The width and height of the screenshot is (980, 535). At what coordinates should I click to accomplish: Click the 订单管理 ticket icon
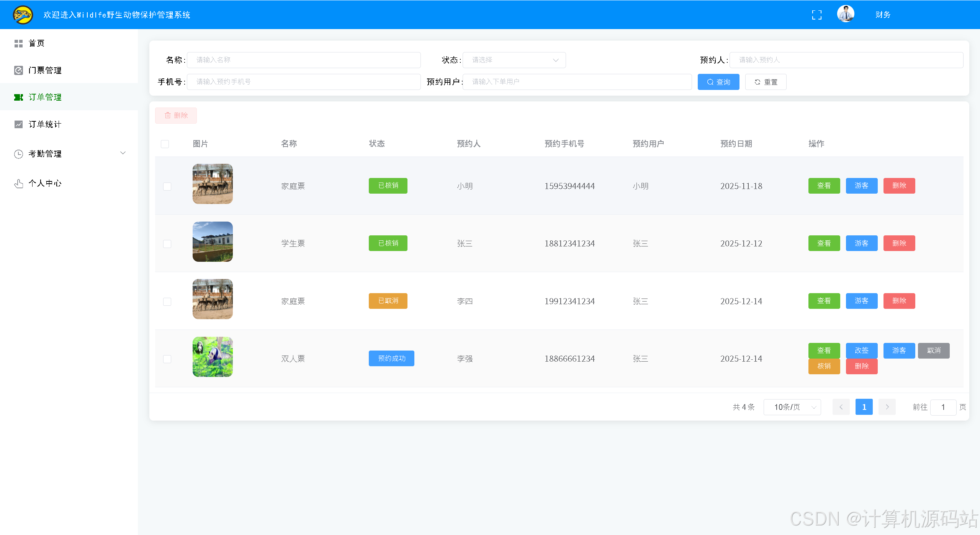[18, 97]
